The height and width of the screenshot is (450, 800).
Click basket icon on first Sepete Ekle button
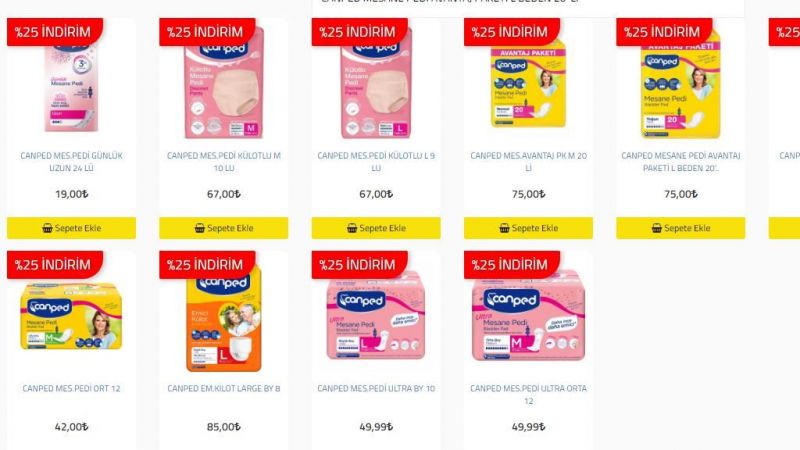click(x=47, y=228)
